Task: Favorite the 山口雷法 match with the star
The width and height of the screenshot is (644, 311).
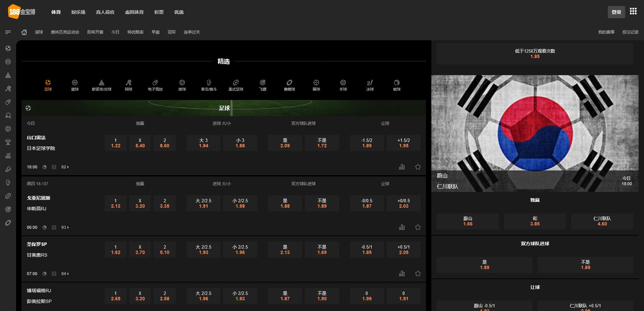Action: pos(418,167)
